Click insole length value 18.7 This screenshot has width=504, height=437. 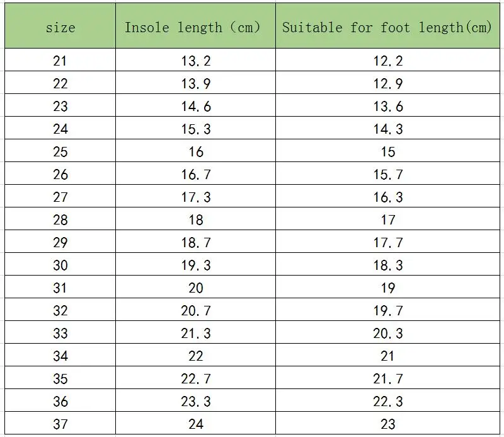[x=196, y=243]
